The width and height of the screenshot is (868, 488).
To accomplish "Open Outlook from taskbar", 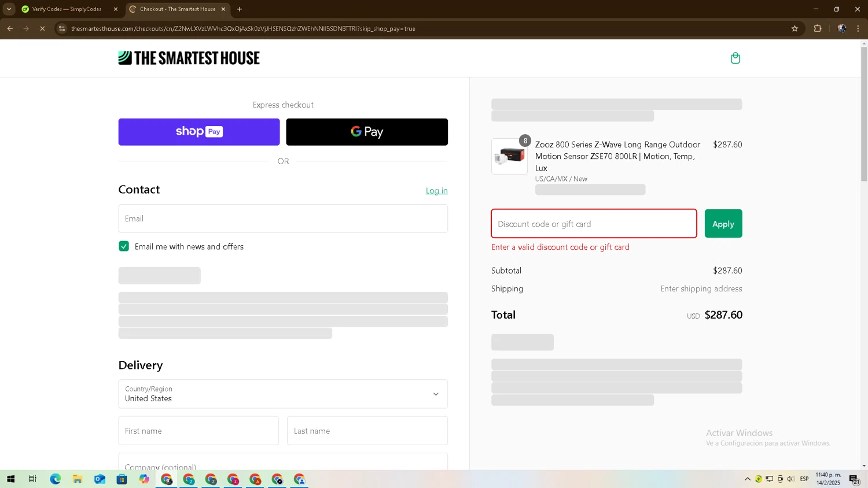I will click(x=100, y=479).
